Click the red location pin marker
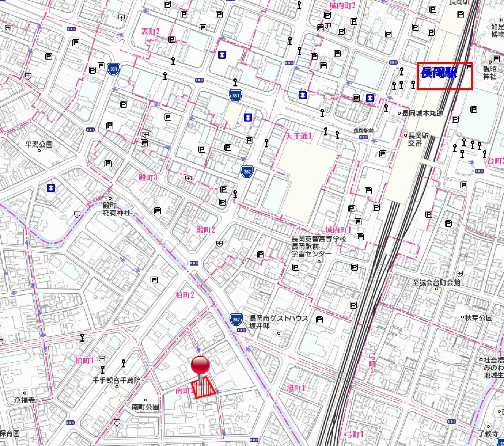This screenshot has width=504, height=446. pos(200,365)
